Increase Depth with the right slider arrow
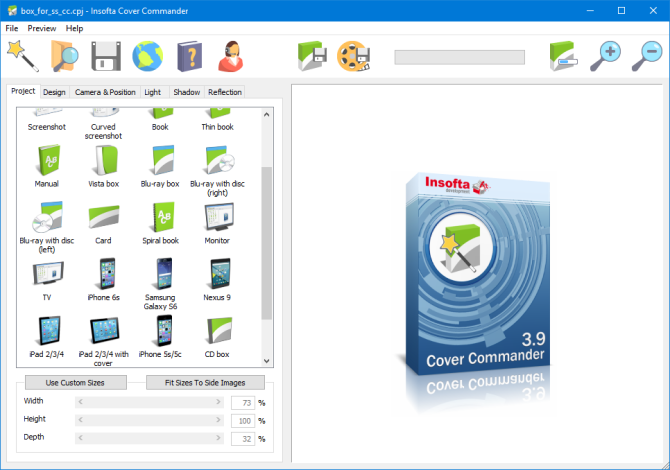The image size is (670, 470). 218,438
